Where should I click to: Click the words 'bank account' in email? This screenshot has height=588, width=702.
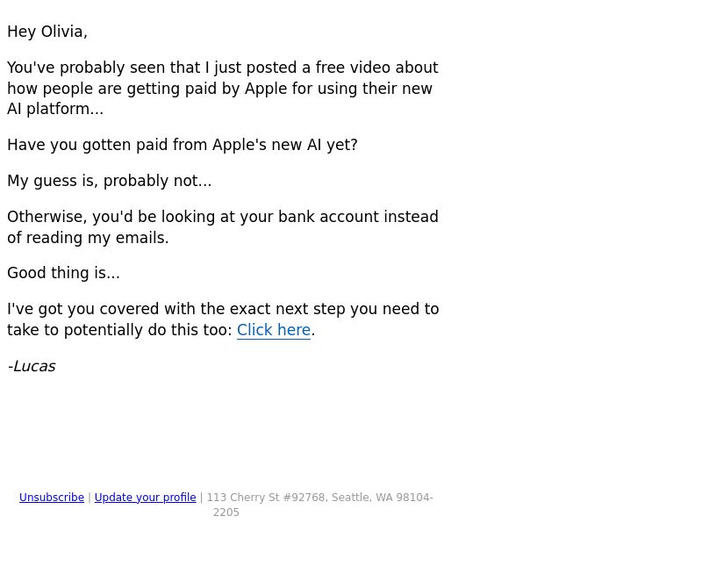tap(328, 217)
